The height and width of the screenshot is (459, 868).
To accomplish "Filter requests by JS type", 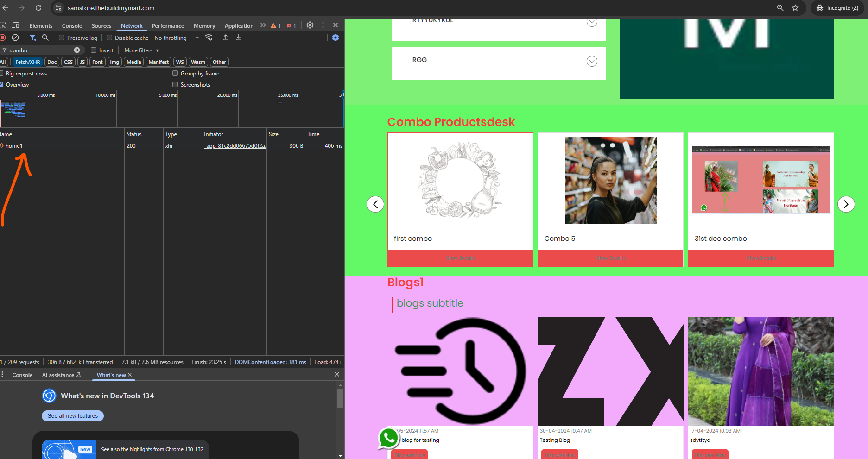I will 82,62.
